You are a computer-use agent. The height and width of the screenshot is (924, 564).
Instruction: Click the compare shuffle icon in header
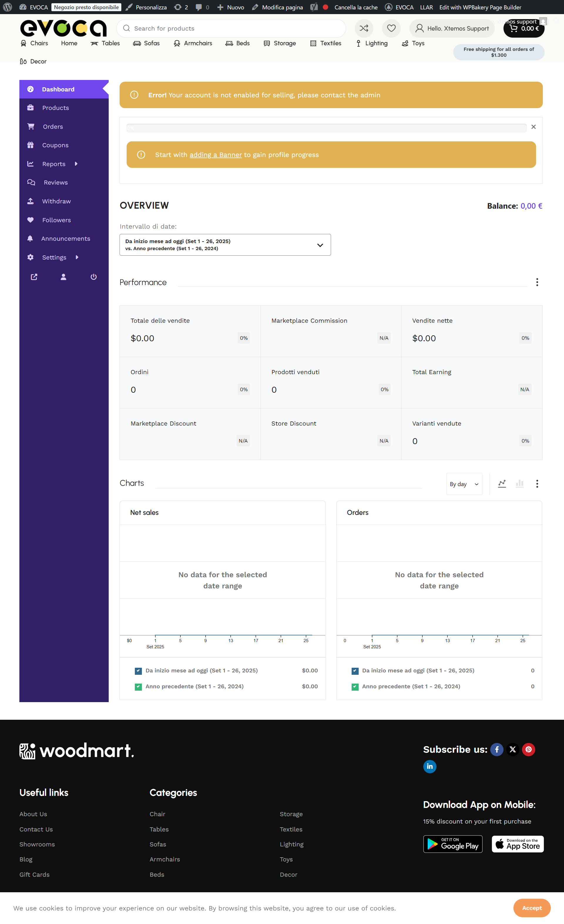click(x=363, y=28)
